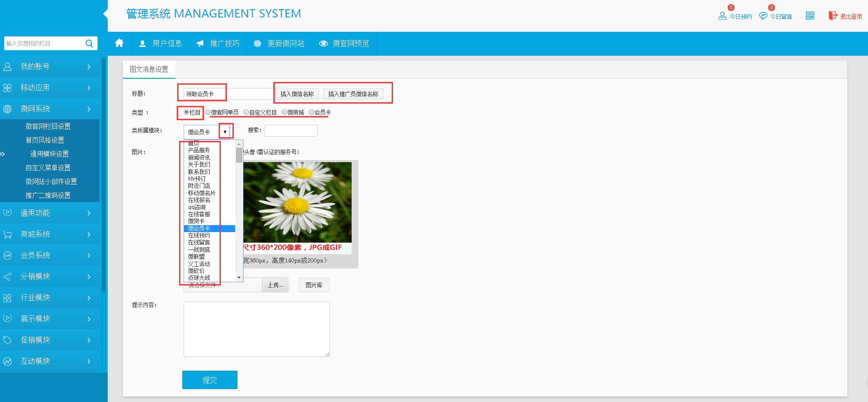868x402 pixels.
Task: Go to 推广技巧 in top navigation
Action: pyautogui.click(x=218, y=43)
